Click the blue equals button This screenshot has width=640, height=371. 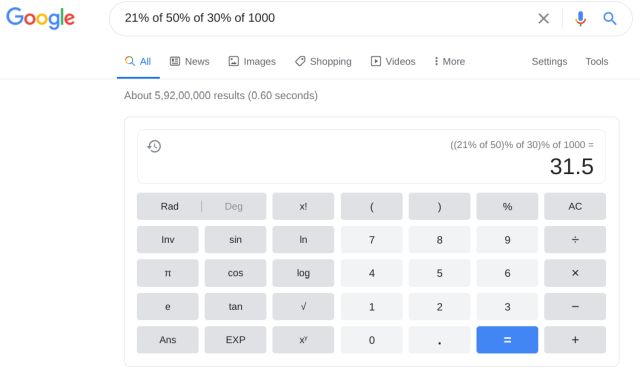coord(507,340)
